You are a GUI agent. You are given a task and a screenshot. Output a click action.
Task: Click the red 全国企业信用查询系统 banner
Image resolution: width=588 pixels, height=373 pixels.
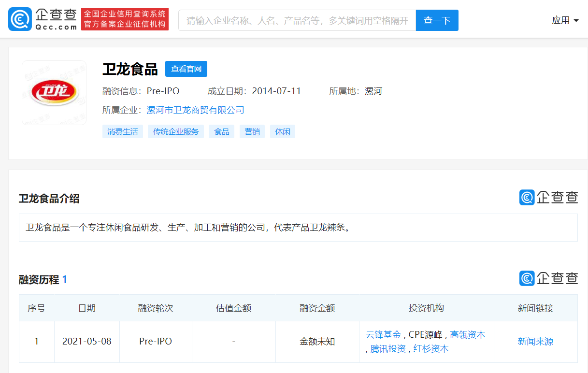tap(125, 19)
